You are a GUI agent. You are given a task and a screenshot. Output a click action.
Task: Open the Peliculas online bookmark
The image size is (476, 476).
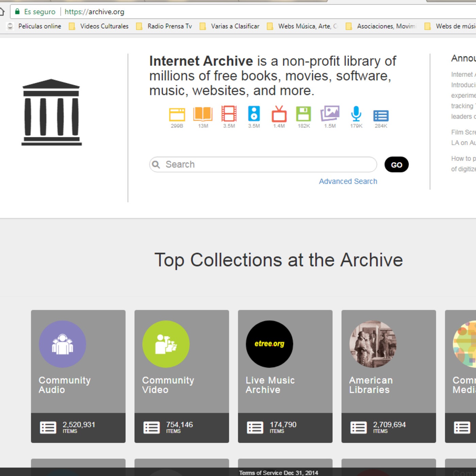[x=34, y=26]
